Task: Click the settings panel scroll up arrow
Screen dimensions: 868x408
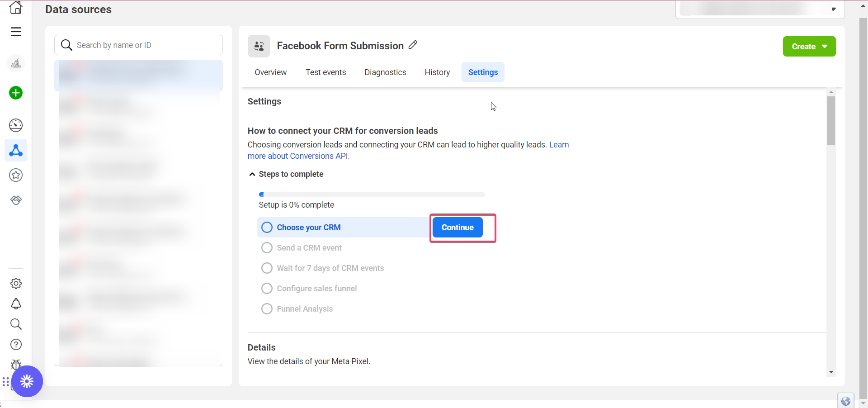Action: [831, 92]
